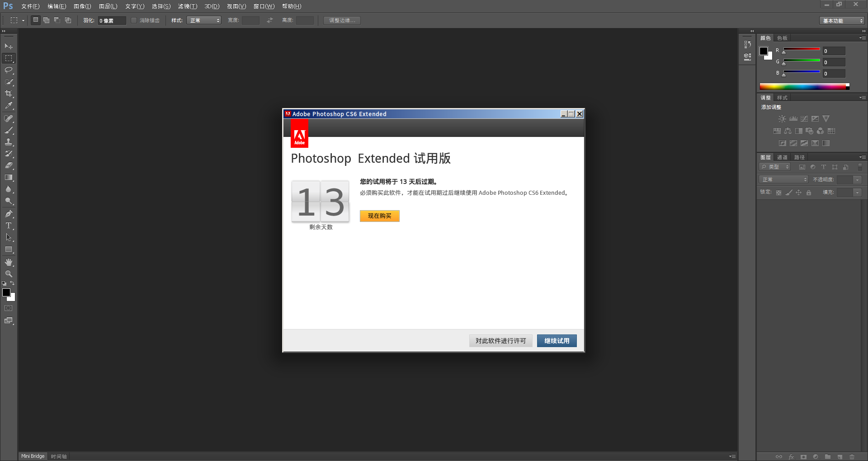
Task: Select the Rectangle shape tool
Action: [x=9, y=249]
